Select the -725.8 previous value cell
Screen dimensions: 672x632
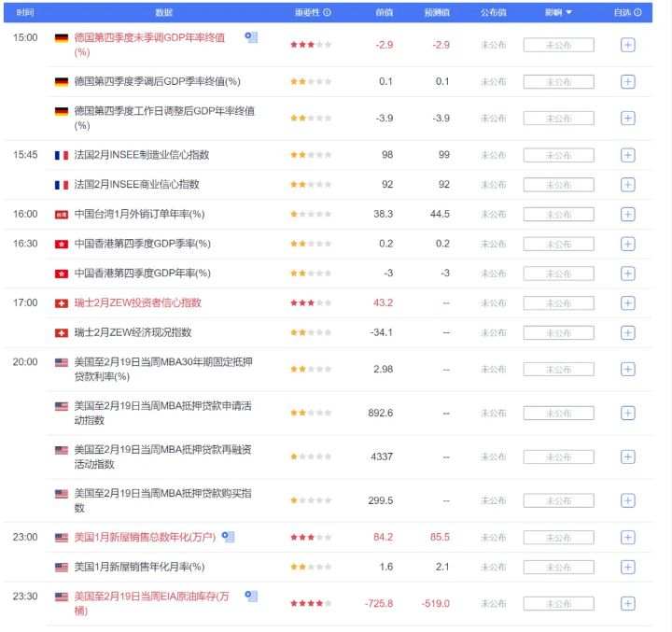[x=378, y=604]
